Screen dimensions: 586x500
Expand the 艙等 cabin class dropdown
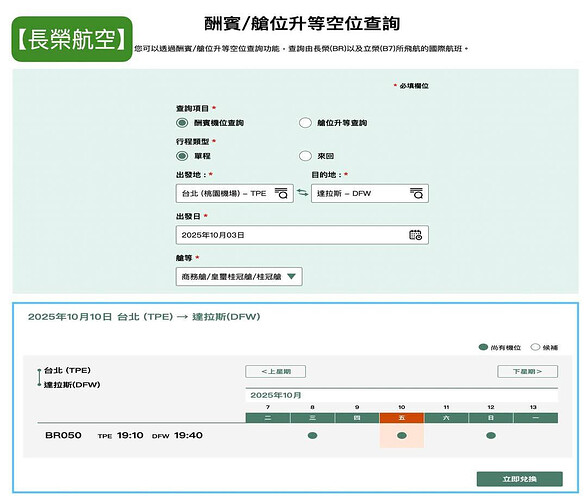(239, 277)
